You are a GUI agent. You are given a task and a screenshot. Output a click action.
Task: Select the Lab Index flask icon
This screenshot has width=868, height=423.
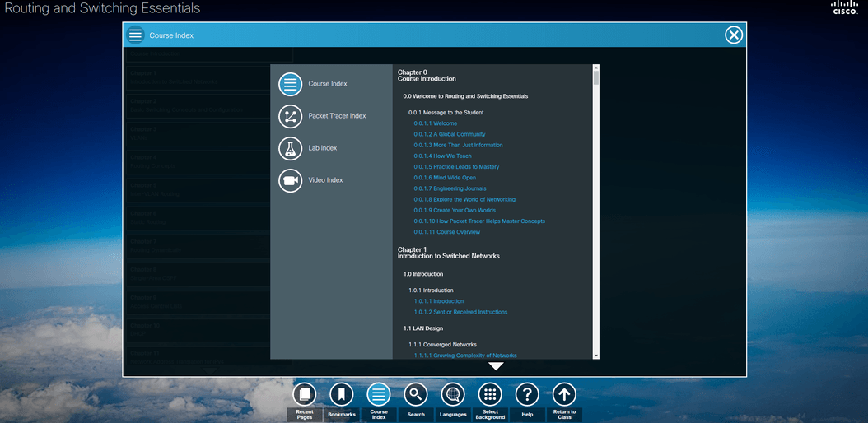coord(290,148)
